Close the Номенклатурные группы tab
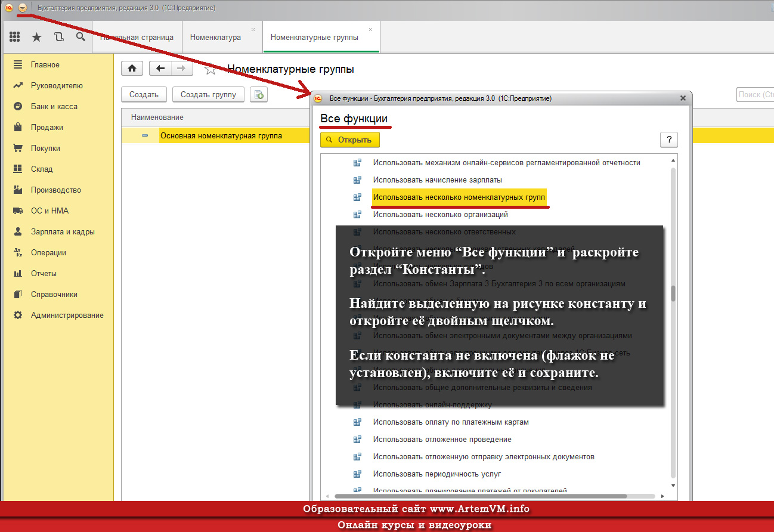Image resolution: width=774 pixels, height=532 pixels. click(370, 29)
